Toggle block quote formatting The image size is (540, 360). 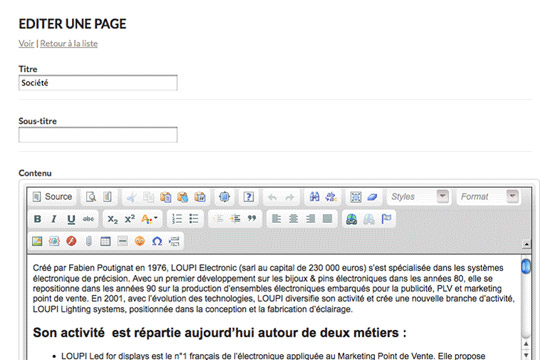(252, 219)
